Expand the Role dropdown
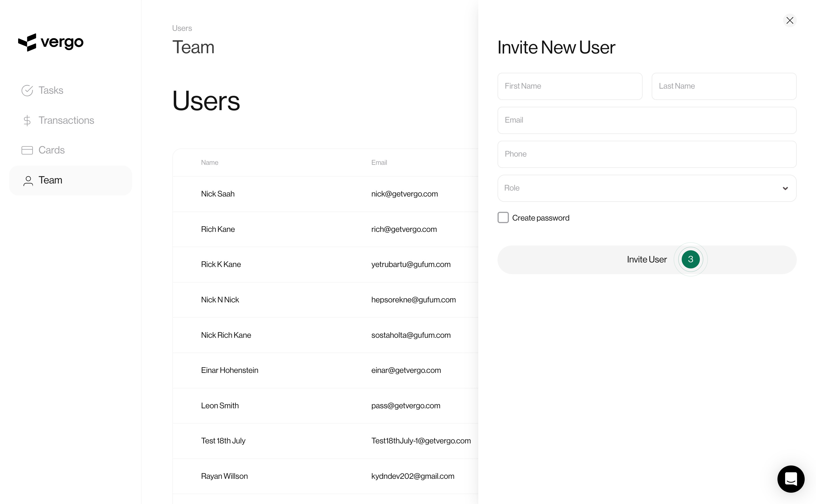 (x=647, y=188)
